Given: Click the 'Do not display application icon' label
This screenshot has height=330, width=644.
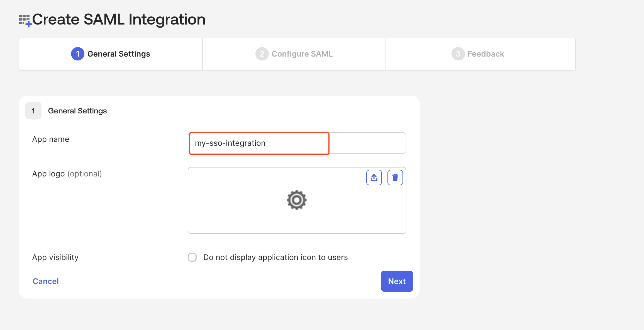Looking at the screenshot, I should coord(275,257).
